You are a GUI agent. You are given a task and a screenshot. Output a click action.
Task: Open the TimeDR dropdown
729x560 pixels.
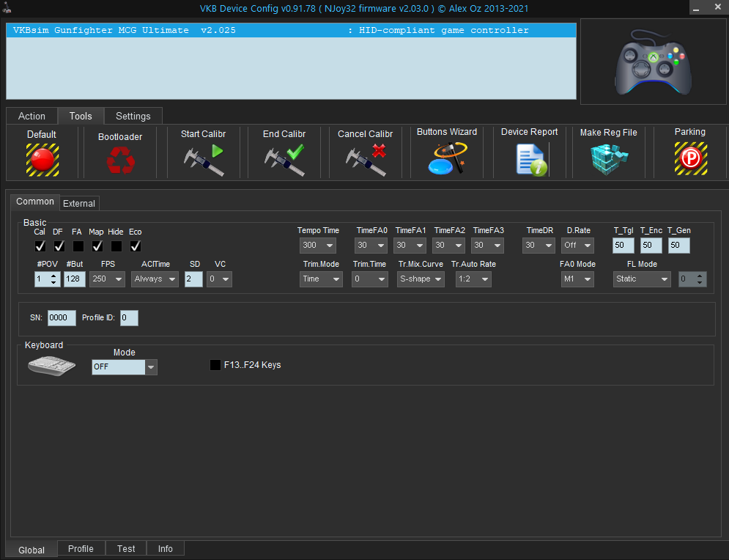[539, 246]
